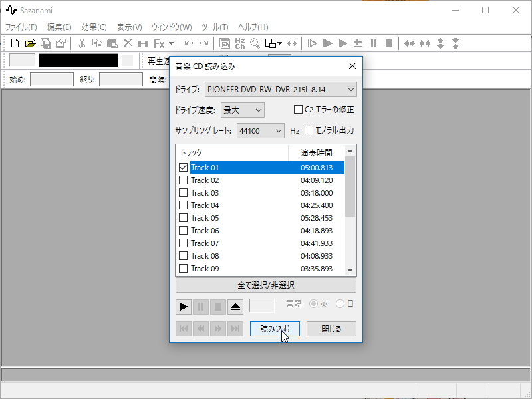
Task: Open the ドライブ速度 speed dropdown
Action: pyautogui.click(x=243, y=110)
